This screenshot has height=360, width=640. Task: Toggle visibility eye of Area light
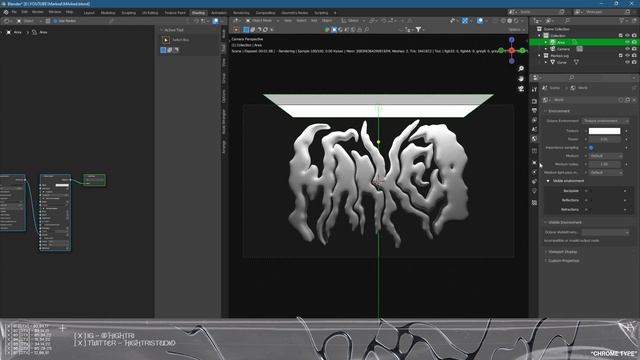click(627, 42)
